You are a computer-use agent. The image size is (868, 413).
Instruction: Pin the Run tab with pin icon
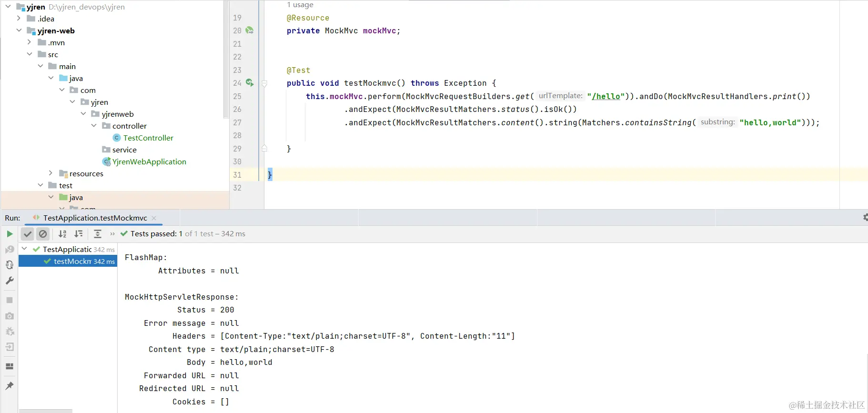(x=10, y=385)
